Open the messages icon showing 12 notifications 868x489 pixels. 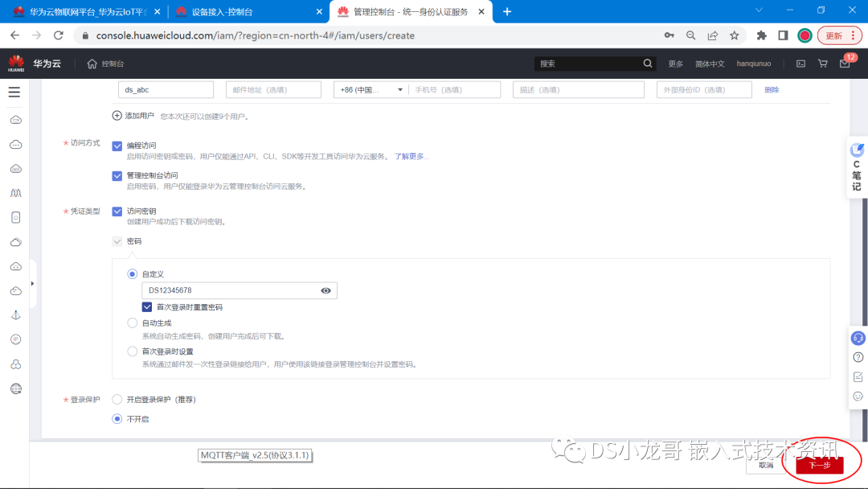(844, 64)
